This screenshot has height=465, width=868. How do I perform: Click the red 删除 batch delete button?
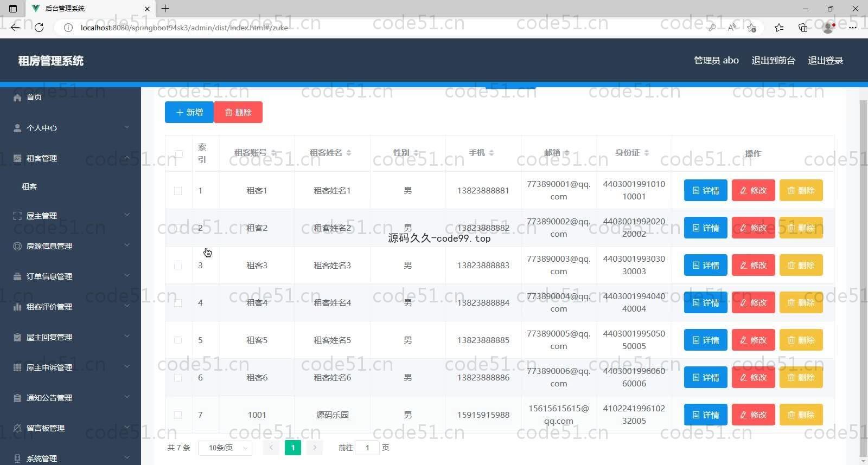coord(238,112)
